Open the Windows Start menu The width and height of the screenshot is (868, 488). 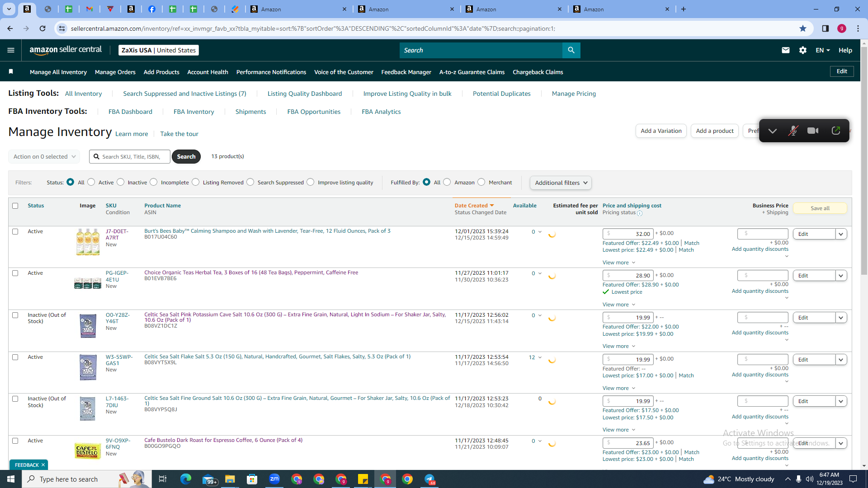[x=11, y=479]
